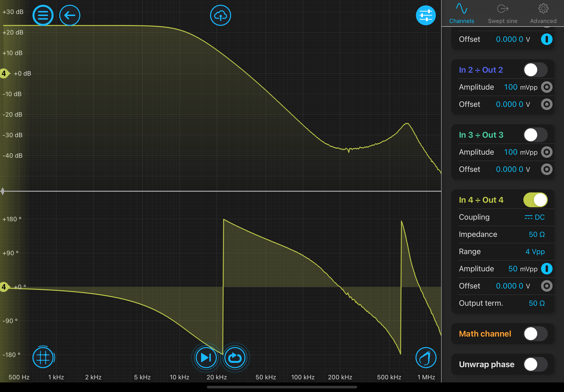Image resolution: width=564 pixels, height=392 pixels.
Task: Disable the In 4 ÷ Out 4 channel
Action: pyautogui.click(x=535, y=200)
